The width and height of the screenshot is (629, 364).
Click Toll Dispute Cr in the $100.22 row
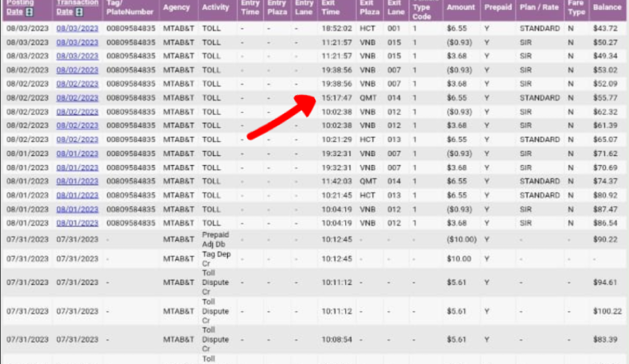click(215, 311)
